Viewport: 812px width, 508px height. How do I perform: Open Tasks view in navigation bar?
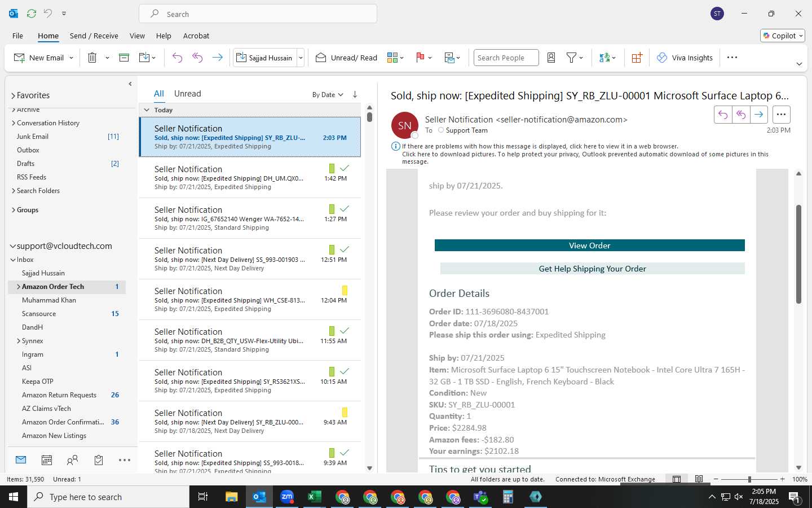(x=99, y=460)
